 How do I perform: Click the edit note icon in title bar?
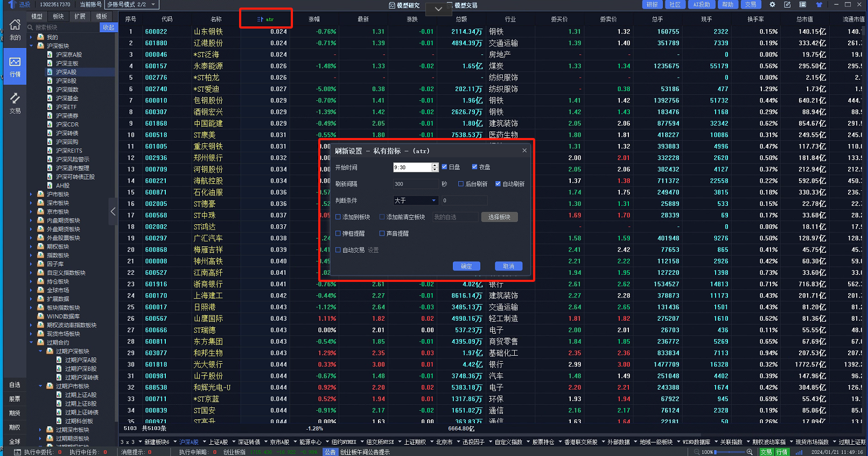pos(787,4)
